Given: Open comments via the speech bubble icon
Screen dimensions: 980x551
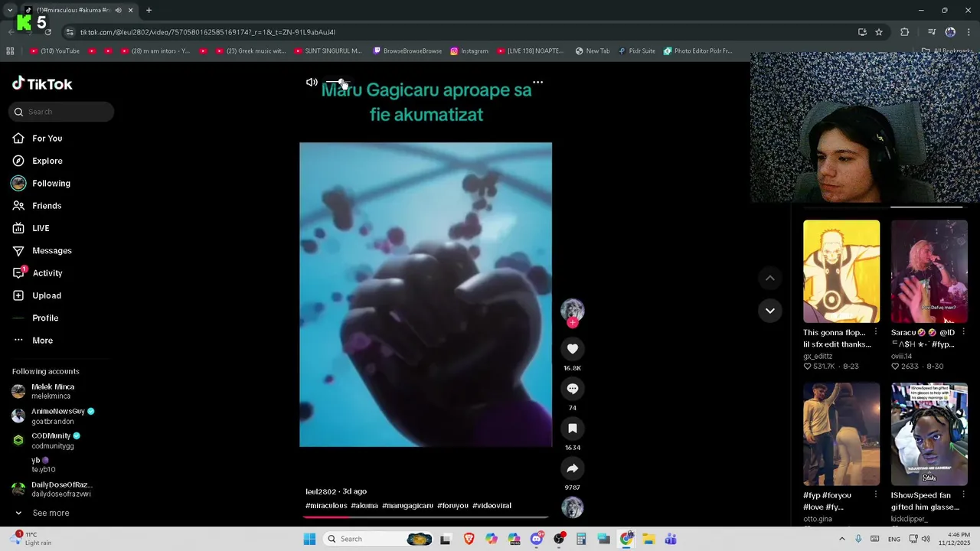Looking at the screenshot, I should 572,389.
